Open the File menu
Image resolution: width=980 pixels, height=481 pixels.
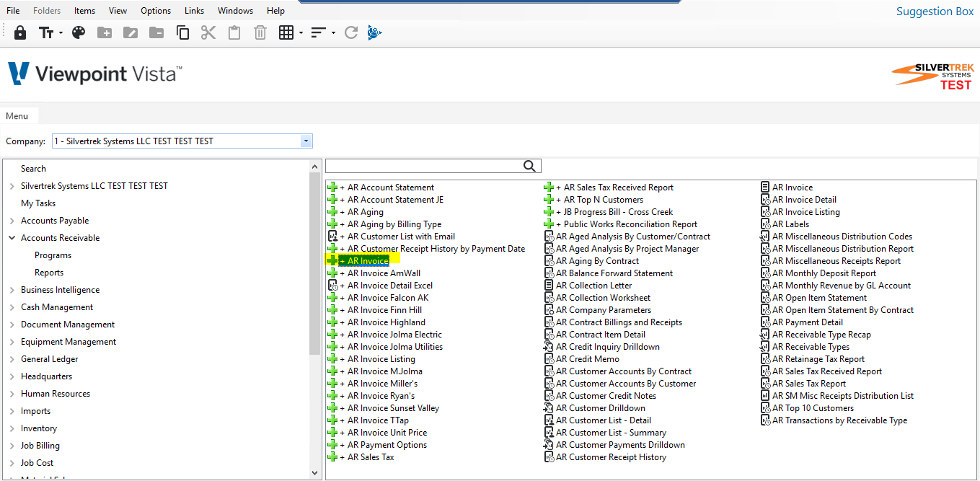coord(13,11)
